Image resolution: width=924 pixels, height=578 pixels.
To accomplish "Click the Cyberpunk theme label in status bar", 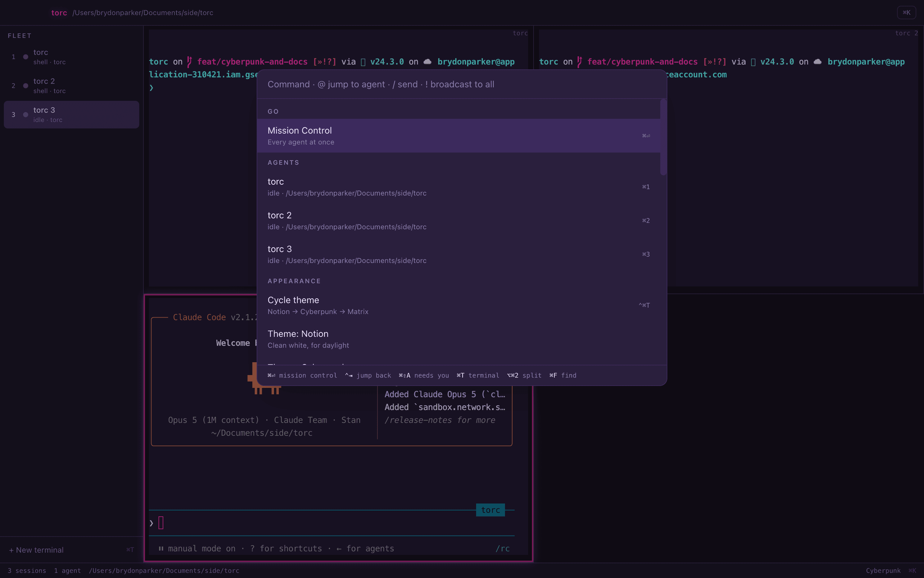I will pos(883,570).
